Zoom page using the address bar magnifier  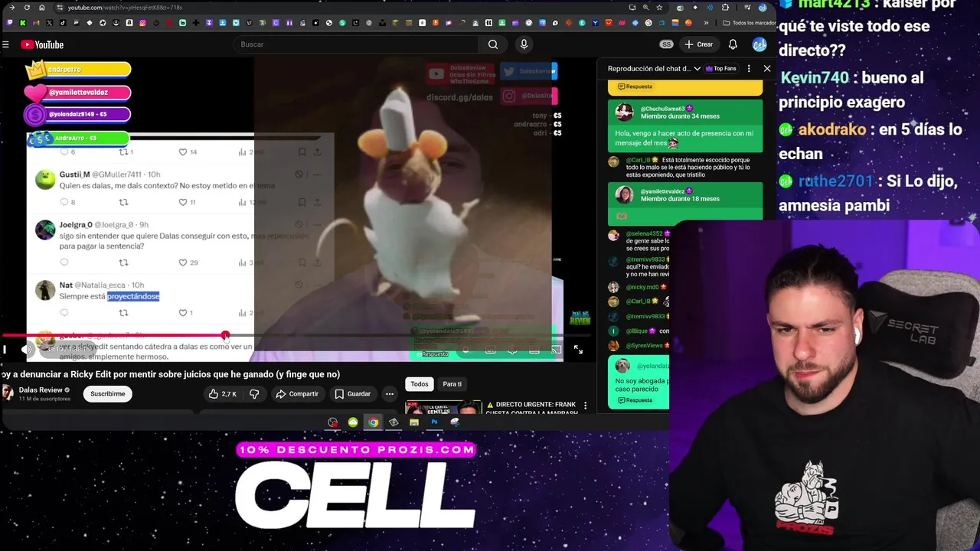pos(645,8)
